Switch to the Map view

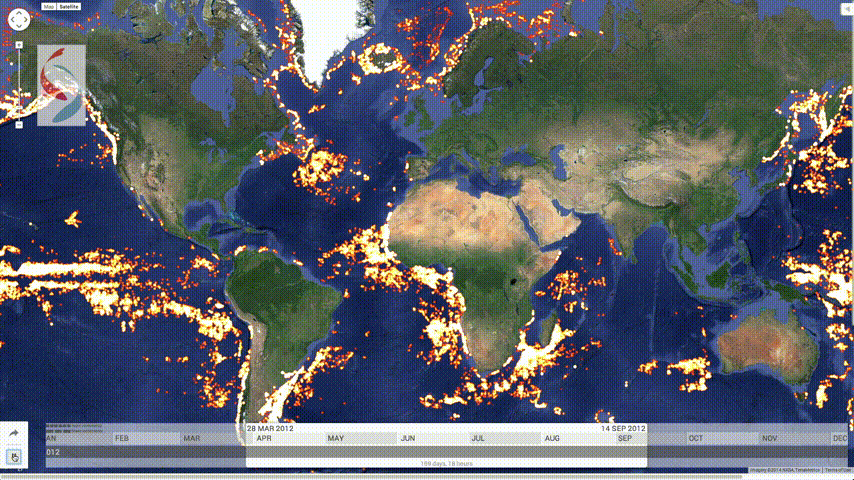tap(48, 6)
